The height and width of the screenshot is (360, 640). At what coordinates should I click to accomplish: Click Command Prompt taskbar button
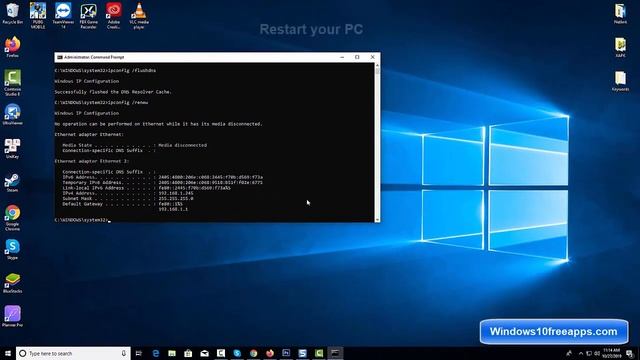click(x=335, y=353)
